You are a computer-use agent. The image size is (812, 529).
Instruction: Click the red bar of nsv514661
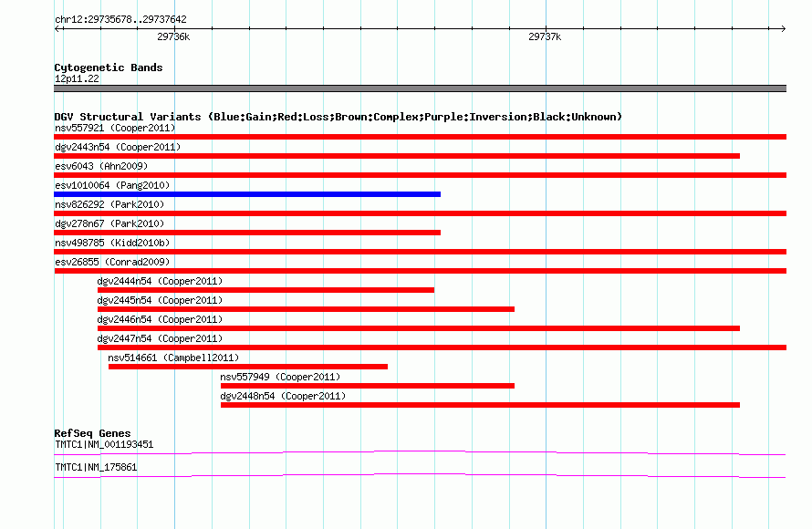[248, 367]
